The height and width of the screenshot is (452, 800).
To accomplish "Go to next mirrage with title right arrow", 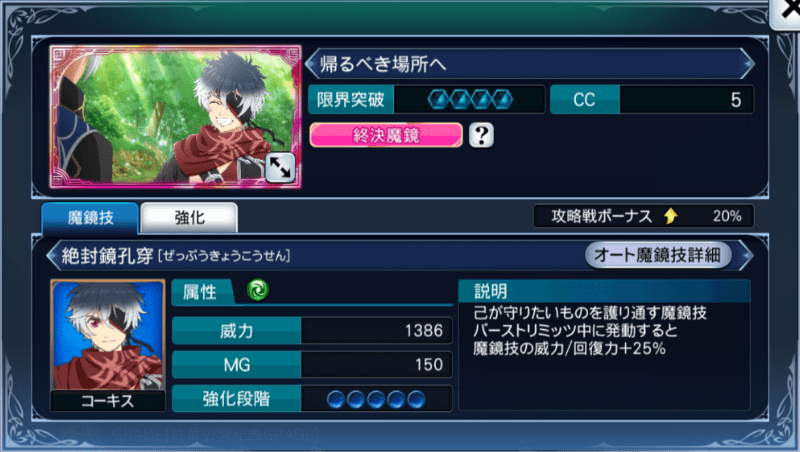I will coord(747,64).
